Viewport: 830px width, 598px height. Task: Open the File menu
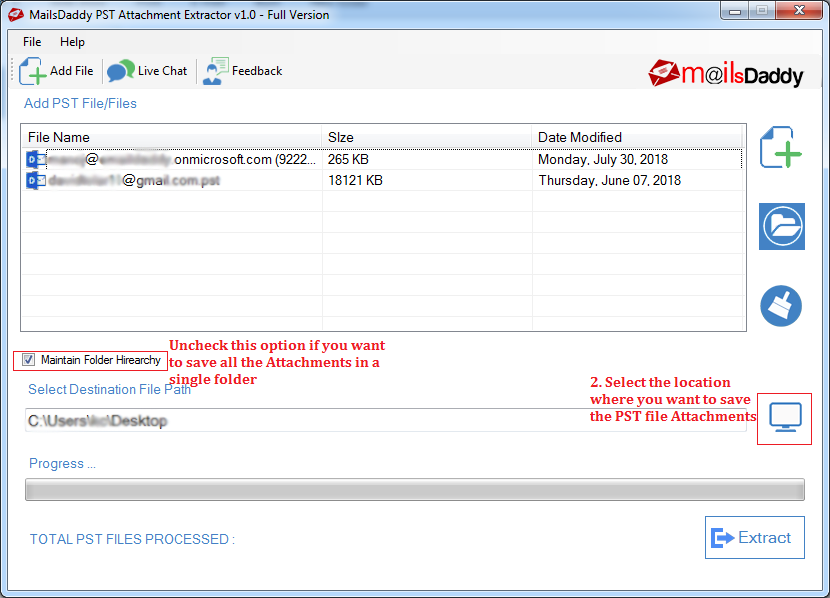(x=32, y=42)
